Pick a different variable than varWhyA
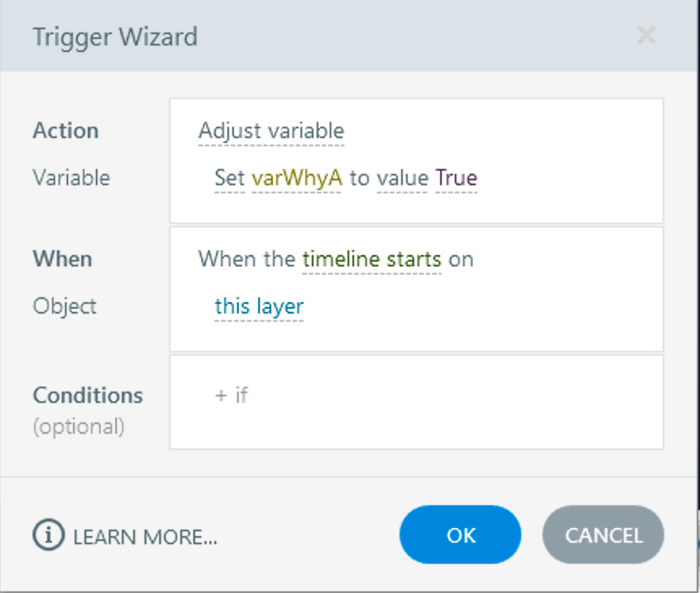The image size is (700, 593). tap(297, 179)
